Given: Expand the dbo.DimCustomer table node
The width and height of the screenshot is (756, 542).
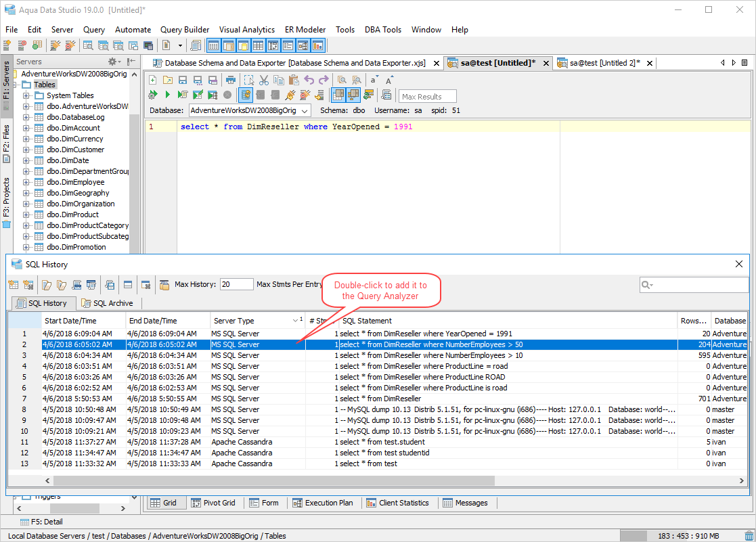Looking at the screenshot, I should (26, 150).
